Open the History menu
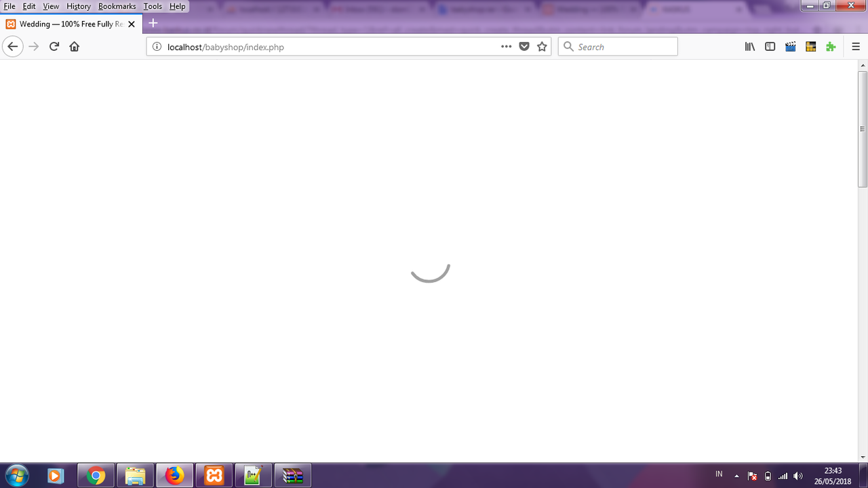The image size is (868, 488). point(79,6)
